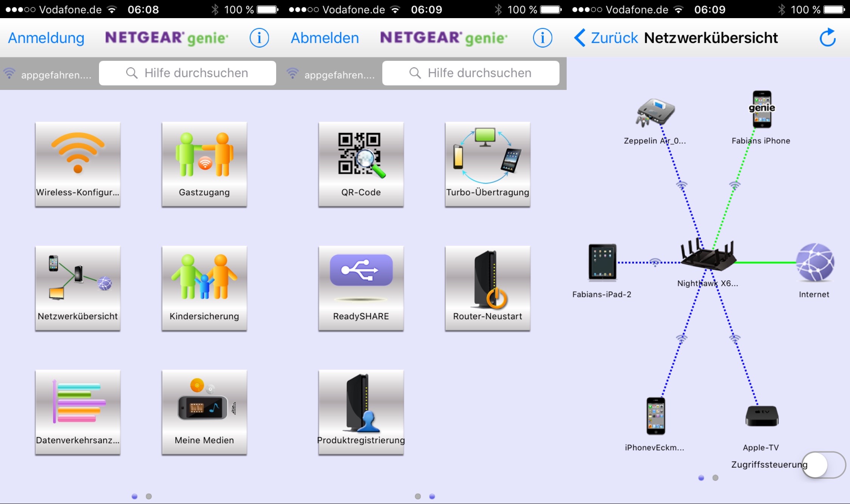850x504 pixels.
Task: Refresh the Netzwerkübersicht map
Action: click(x=827, y=37)
